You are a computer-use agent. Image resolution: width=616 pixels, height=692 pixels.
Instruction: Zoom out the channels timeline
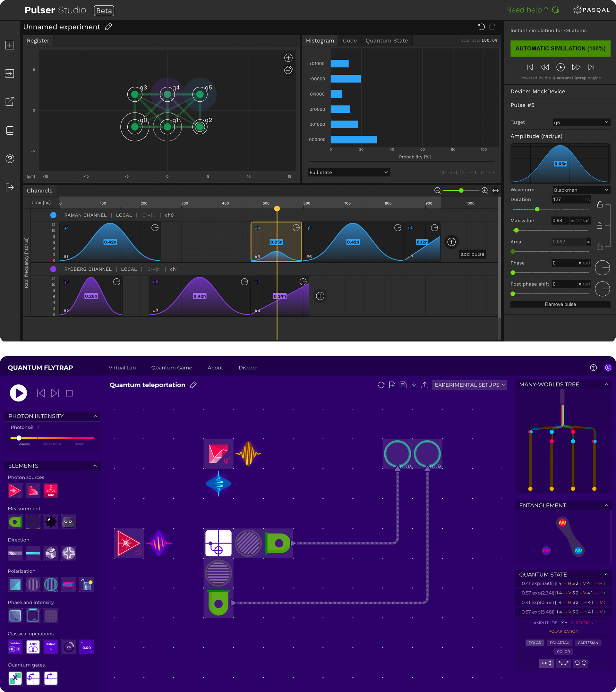(x=437, y=190)
